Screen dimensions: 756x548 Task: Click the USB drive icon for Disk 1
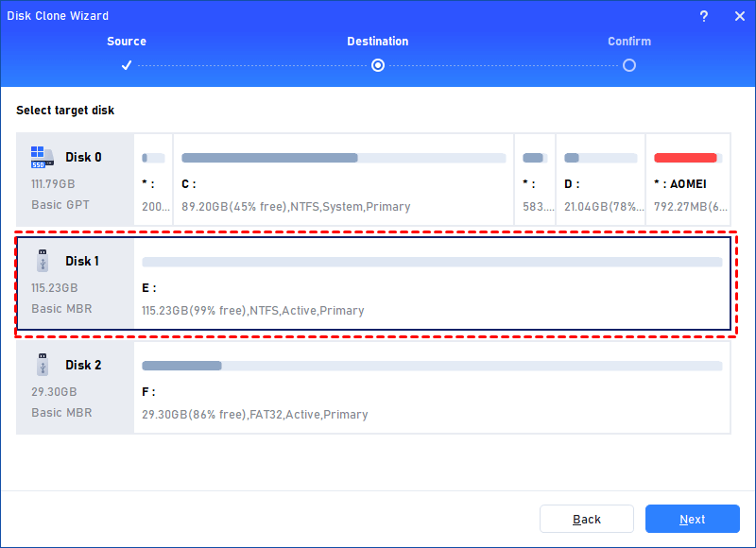pyautogui.click(x=41, y=261)
